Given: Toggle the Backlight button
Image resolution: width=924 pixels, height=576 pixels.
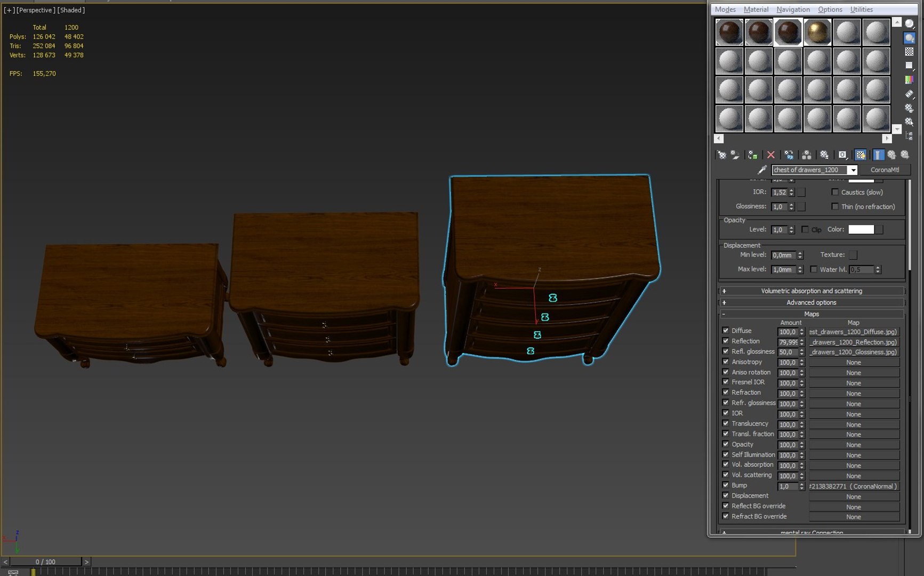Looking at the screenshot, I should (910, 38).
